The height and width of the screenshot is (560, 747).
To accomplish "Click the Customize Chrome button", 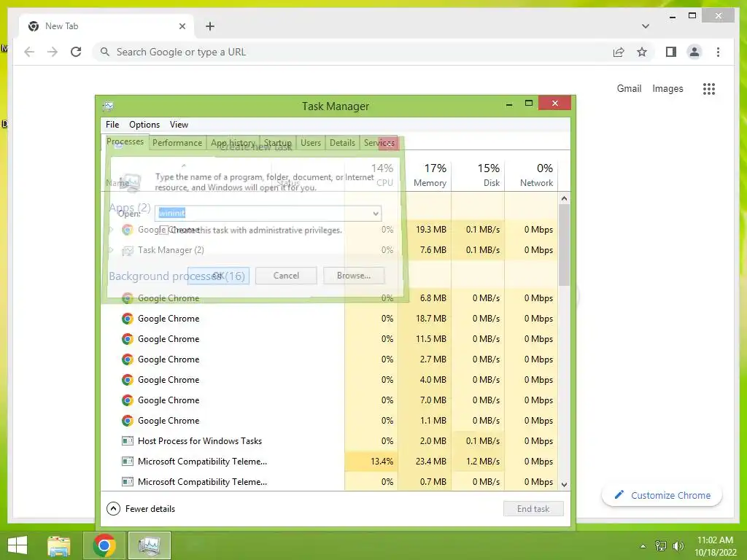I will tap(662, 495).
